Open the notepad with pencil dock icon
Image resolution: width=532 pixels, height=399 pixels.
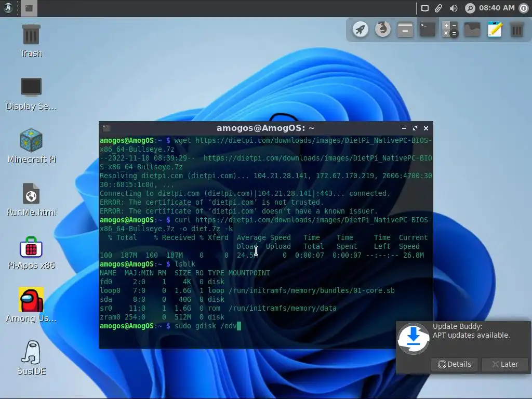pos(495,30)
